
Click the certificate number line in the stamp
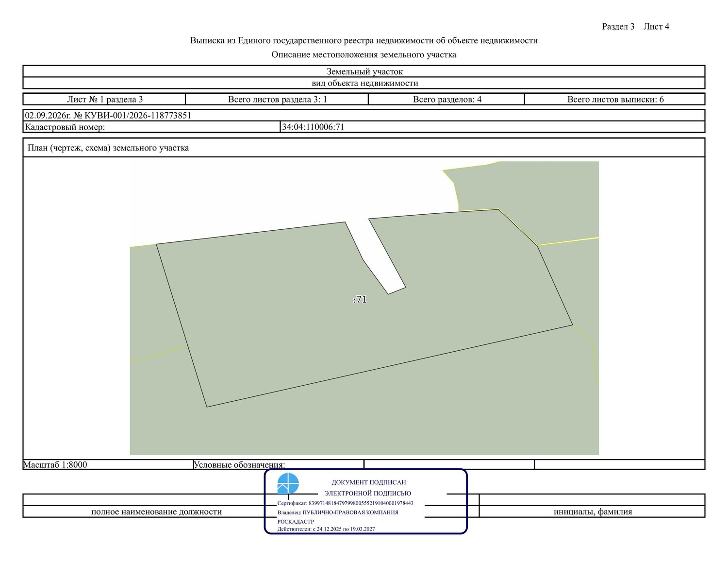[x=346, y=503]
